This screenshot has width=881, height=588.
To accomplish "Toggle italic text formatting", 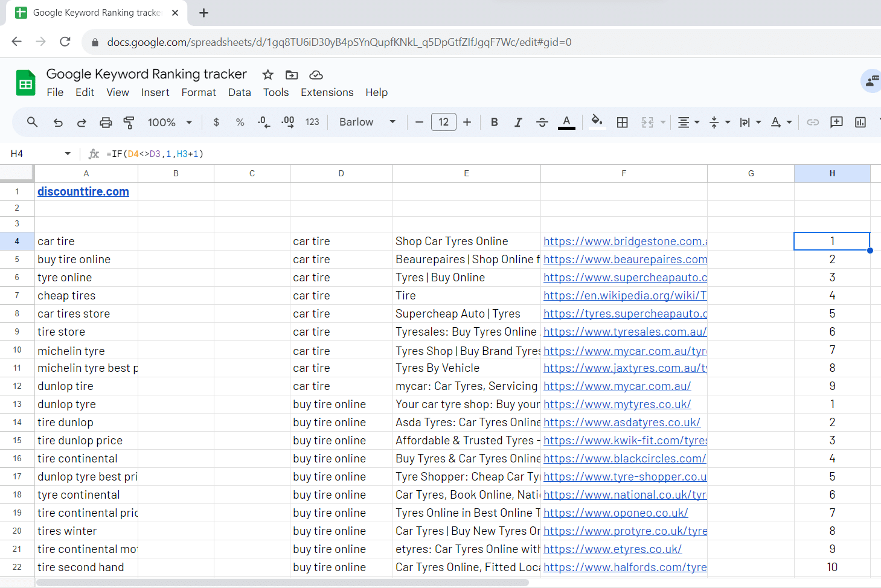I will click(x=518, y=123).
